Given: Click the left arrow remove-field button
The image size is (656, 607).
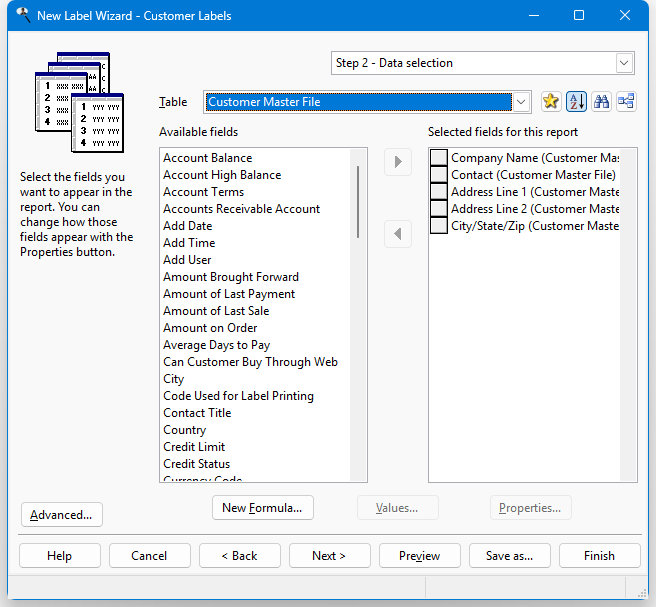Looking at the screenshot, I should coord(398,234).
